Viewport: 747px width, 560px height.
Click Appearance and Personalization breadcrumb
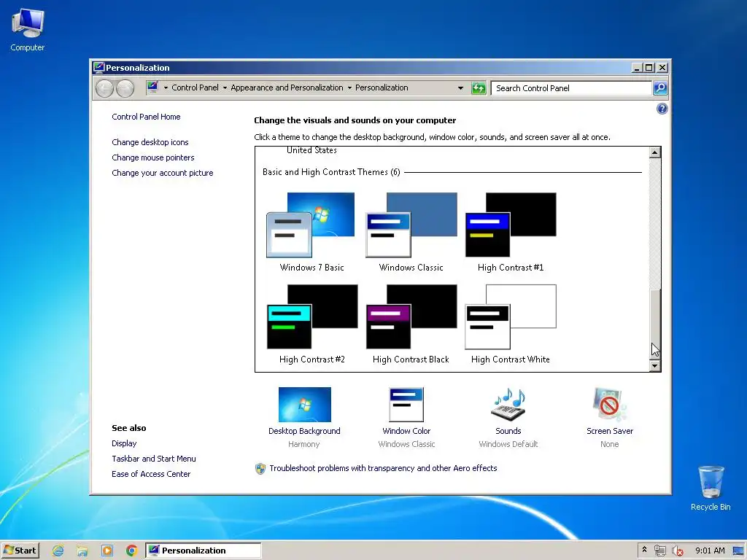pyautogui.click(x=287, y=87)
